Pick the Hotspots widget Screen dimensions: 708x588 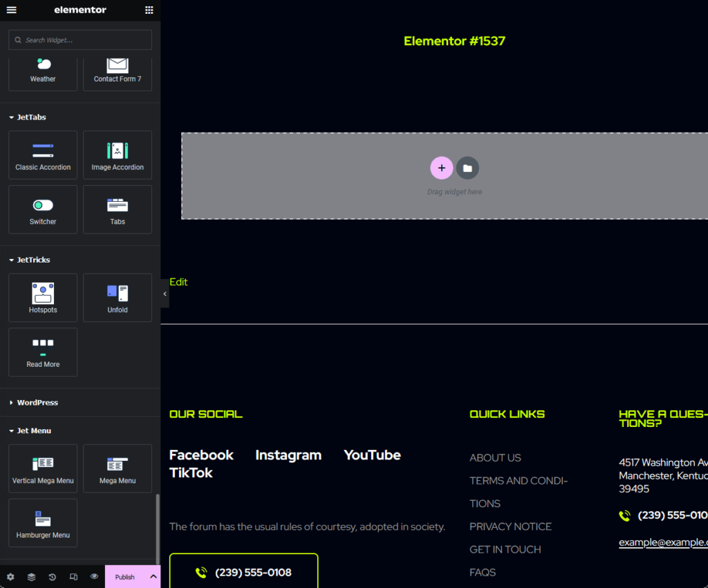(x=43, y=298)
